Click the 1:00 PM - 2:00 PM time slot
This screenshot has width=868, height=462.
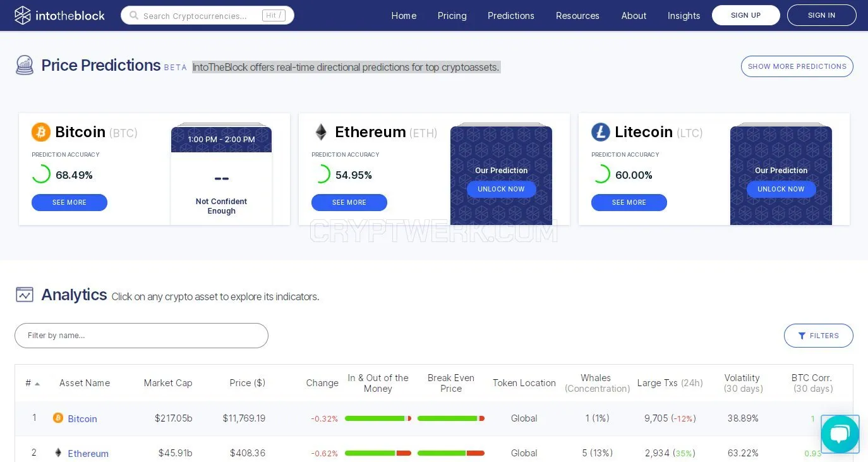pyautogui.click(x=222, y=140)
